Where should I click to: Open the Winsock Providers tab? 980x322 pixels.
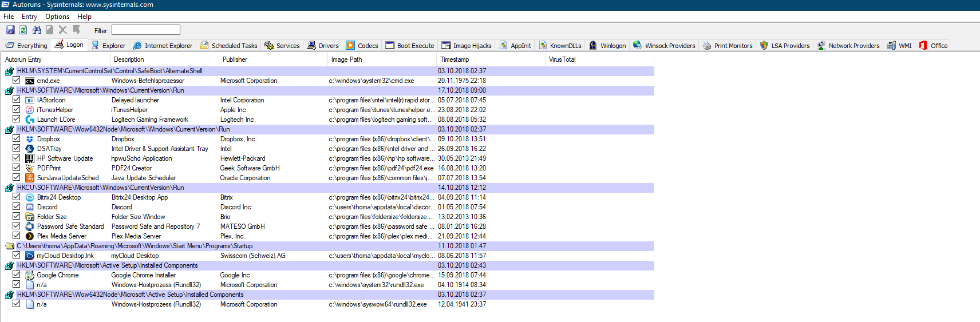pyautogui.click(x=664, y=46)
